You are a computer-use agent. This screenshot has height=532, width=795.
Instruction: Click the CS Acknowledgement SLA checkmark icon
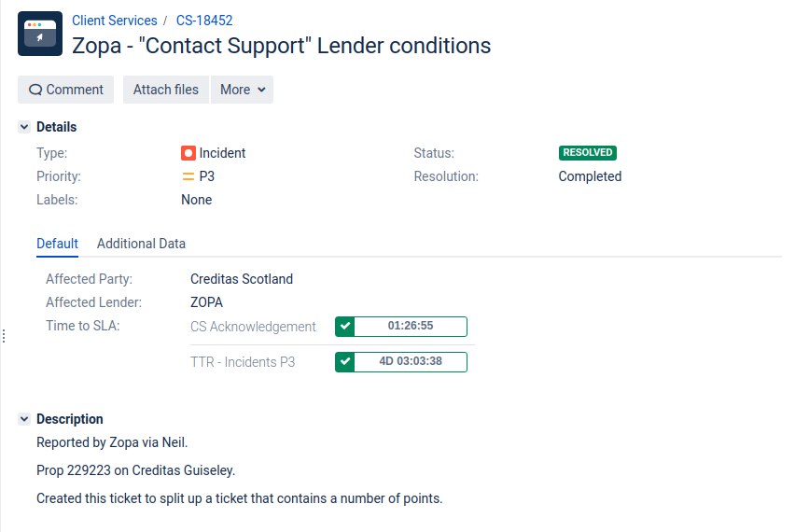pos(345,326)
